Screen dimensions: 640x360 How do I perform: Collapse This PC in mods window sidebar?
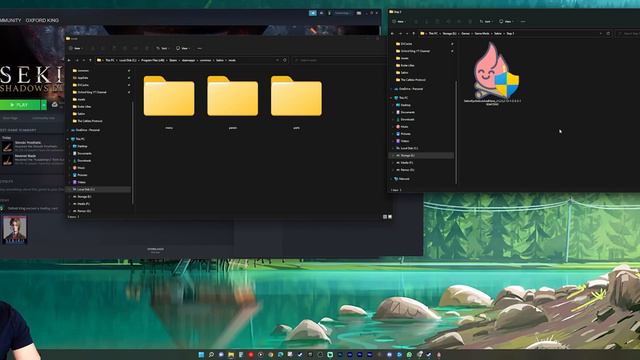tap(69, 139)
